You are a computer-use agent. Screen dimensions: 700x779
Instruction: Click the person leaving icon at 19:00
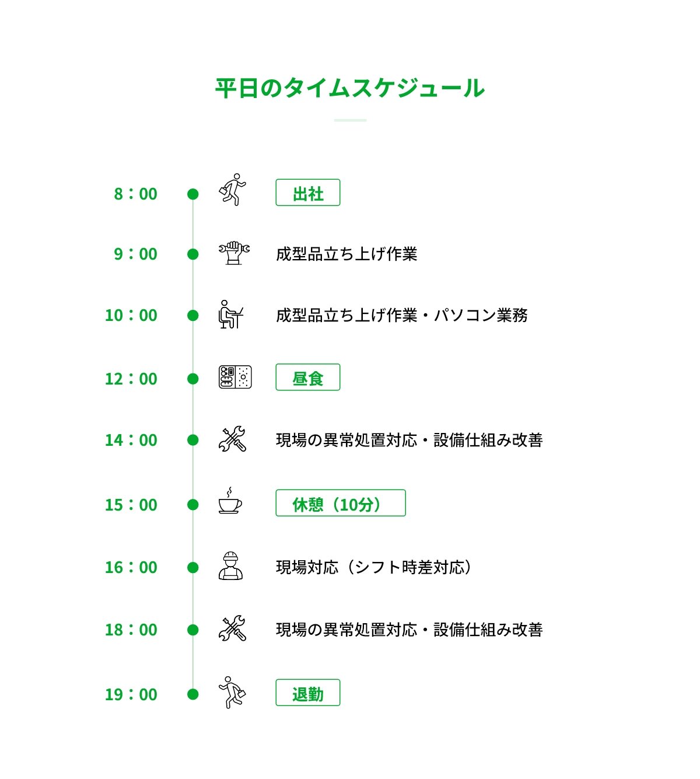coord(232,693)
